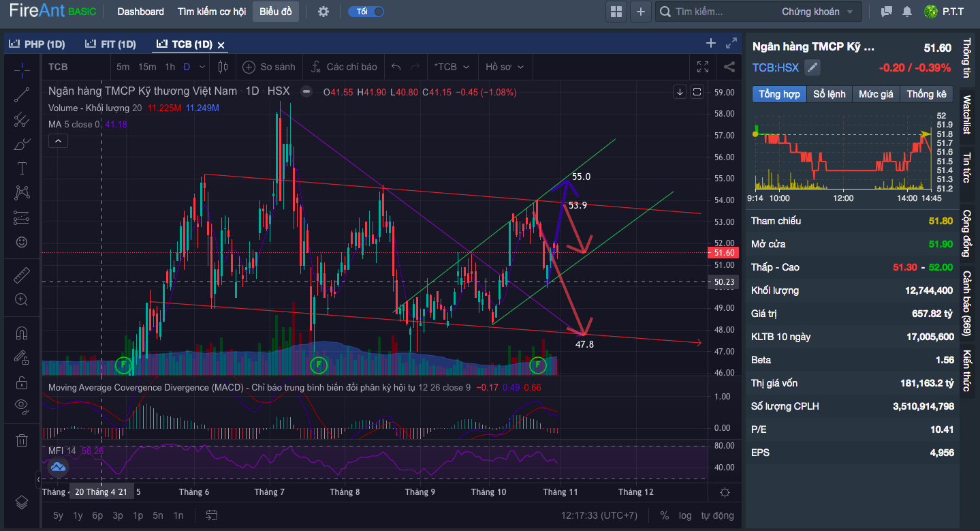Click the So sánh compare button

269,67
